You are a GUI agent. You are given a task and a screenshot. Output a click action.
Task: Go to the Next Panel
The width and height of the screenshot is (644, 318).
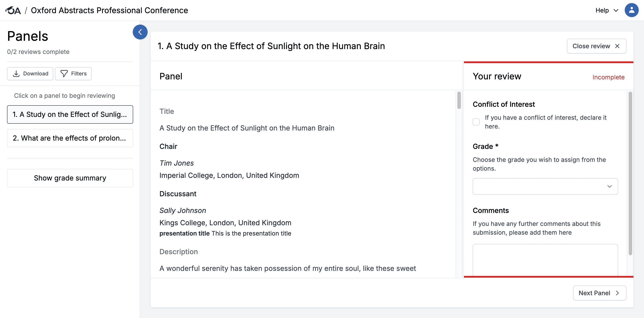pos(600,293)
